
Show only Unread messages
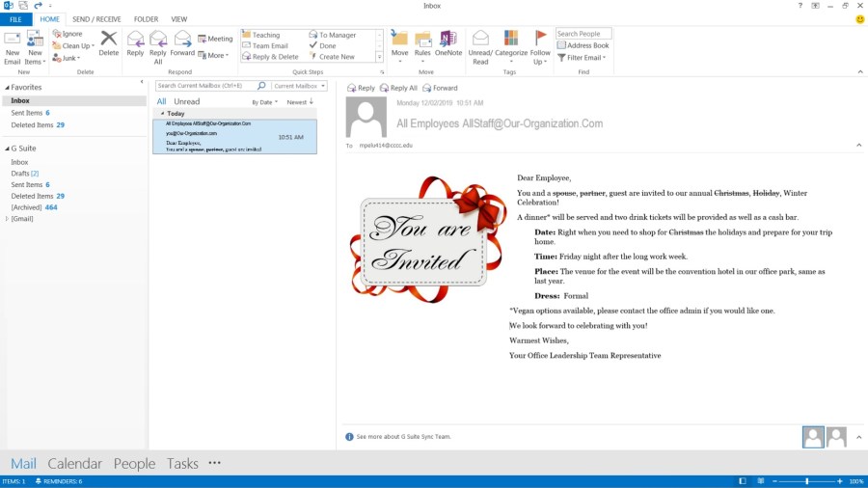coord(186,102)
